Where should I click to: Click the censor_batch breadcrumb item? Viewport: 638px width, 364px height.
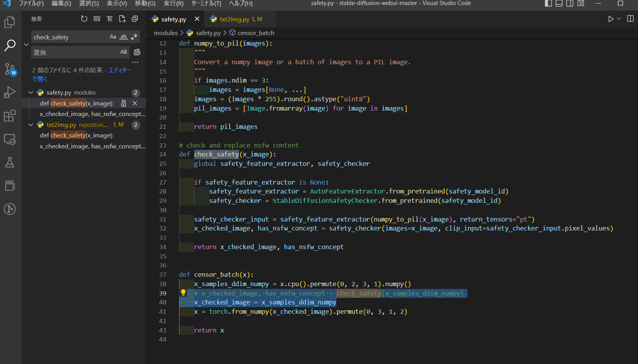(x=256, y=33)
